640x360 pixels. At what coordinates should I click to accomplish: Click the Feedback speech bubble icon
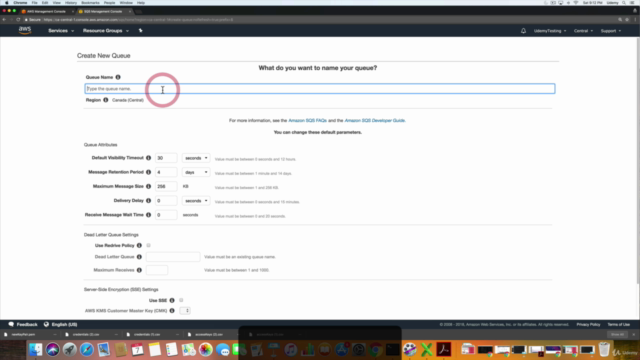(x=11, y=324)
